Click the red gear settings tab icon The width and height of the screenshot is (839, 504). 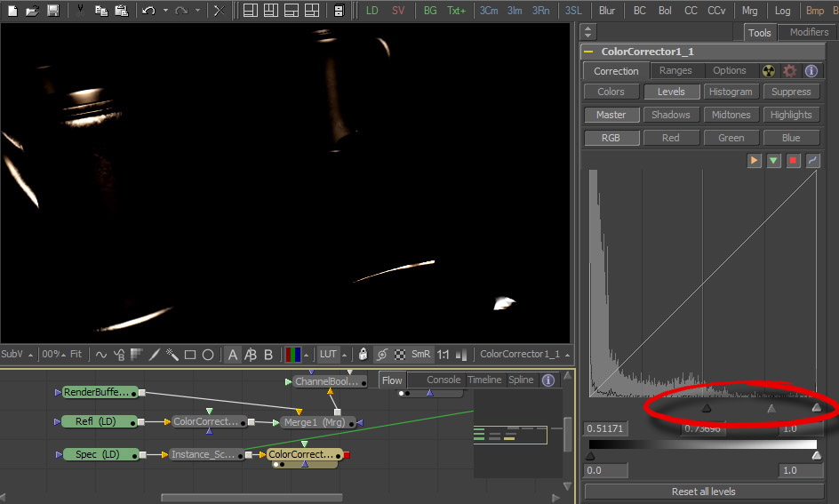click(789, 71)
